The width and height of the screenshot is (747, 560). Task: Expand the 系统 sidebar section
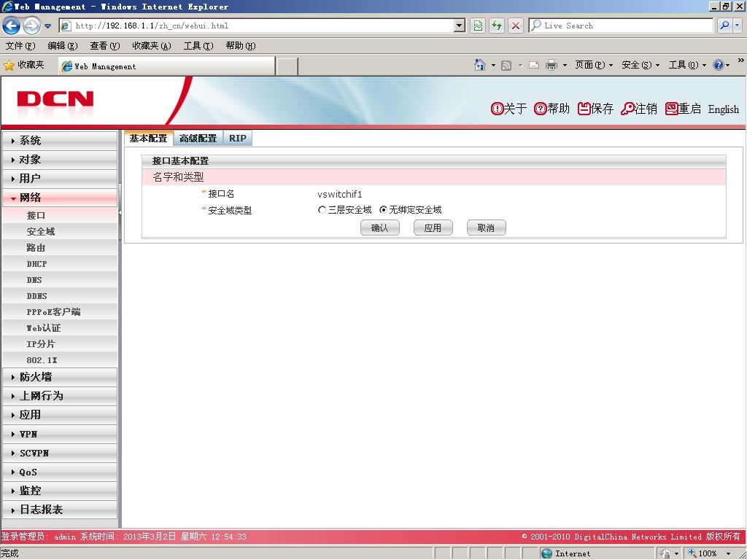point(60,141)
